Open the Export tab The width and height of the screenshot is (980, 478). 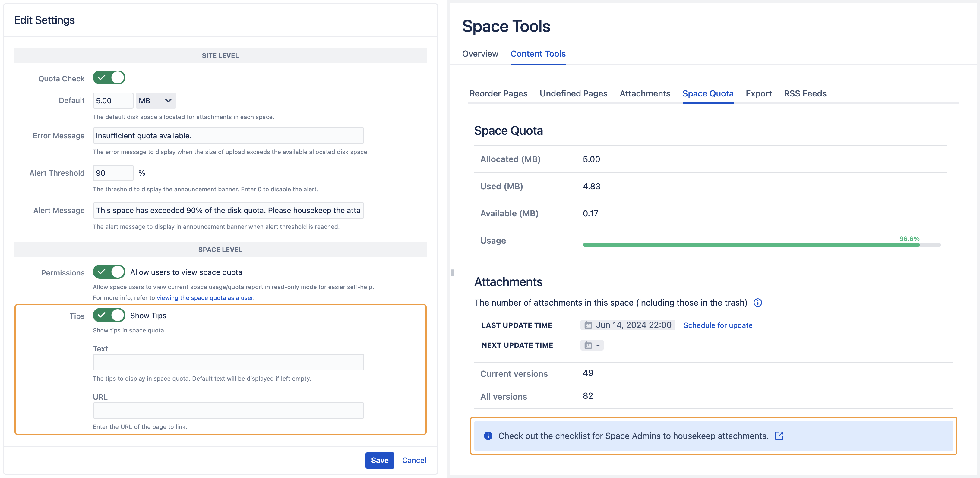[x=759, y=93]
